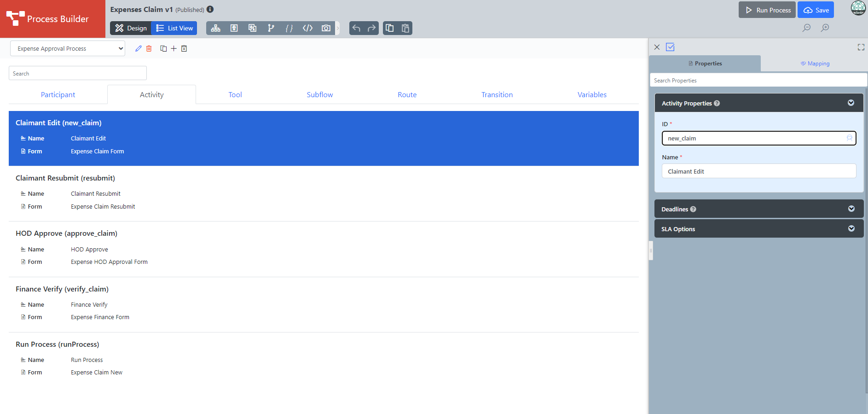868x414 pixels.
Task: Click the ID field containing new_claim
Action: click(x=759, y=138)
